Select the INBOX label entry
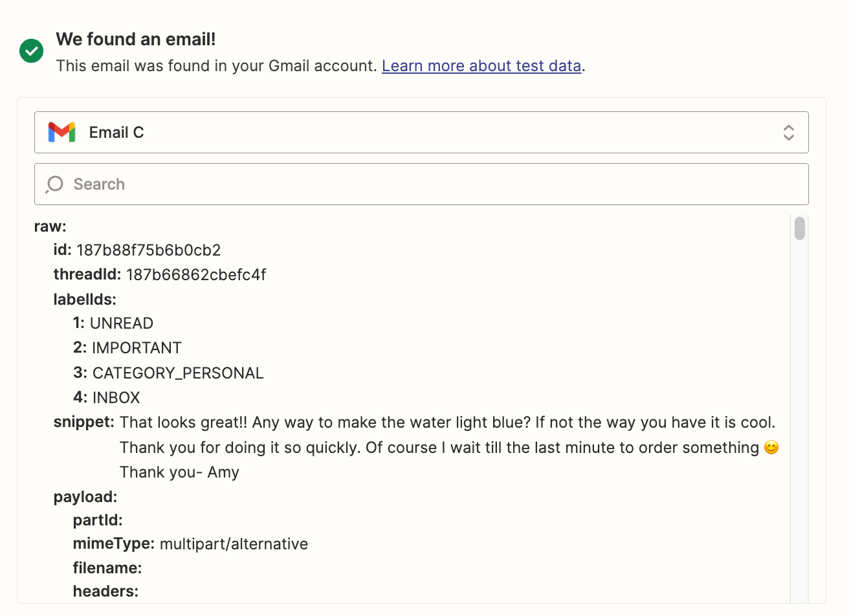849x616 pixels. pyautogui.click(x=116, y=398)
